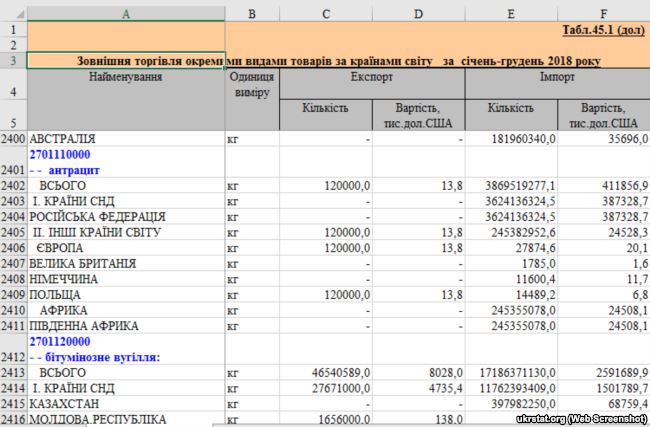Click the value 8028,0
This screenshot has height=427, width=650.
click(419, 373)
